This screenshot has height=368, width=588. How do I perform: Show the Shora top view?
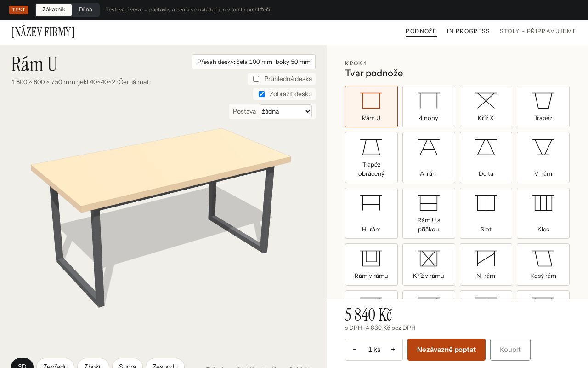[127, 363]
